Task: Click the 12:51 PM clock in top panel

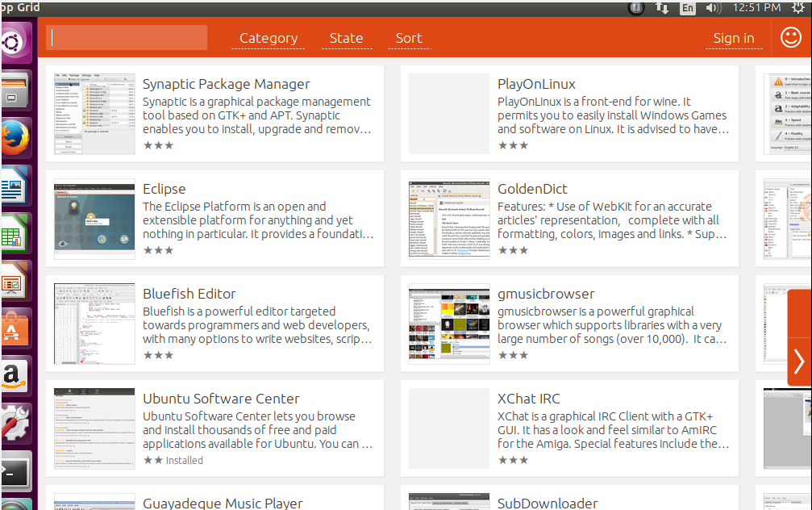Action: [756, 8]
